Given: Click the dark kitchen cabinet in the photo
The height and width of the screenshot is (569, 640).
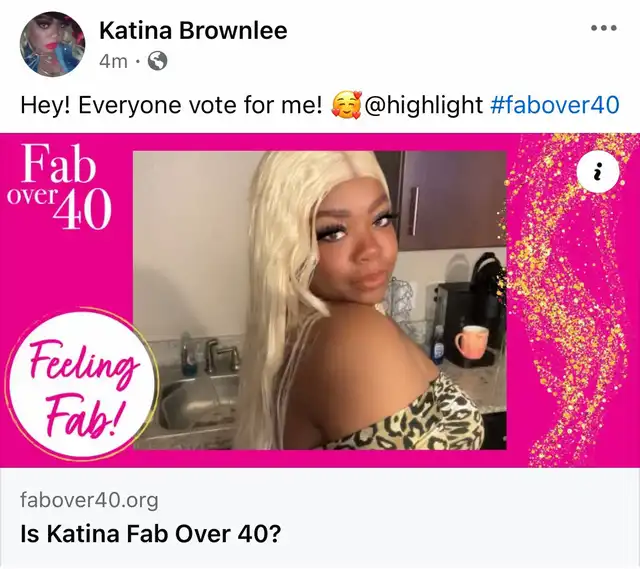Looking at the screenshot, I should [x=453, y=199].
